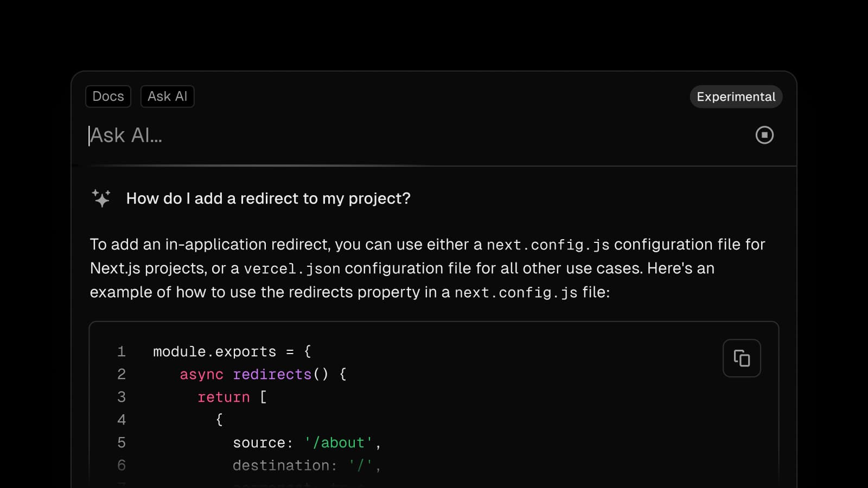The image size is (868, 488).
Task: Select the Ask AI tab
Action: (167, 97)
